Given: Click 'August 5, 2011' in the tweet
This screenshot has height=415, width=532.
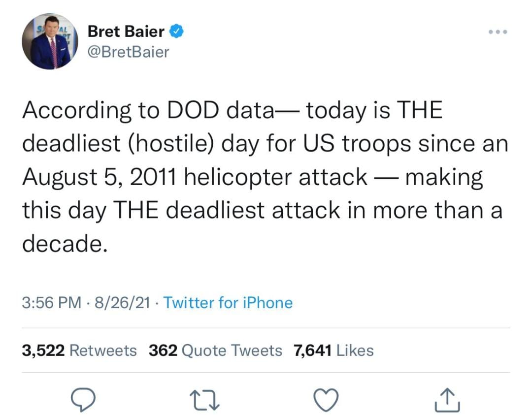Looking at the screenshot, I should [x=100, y=177].
